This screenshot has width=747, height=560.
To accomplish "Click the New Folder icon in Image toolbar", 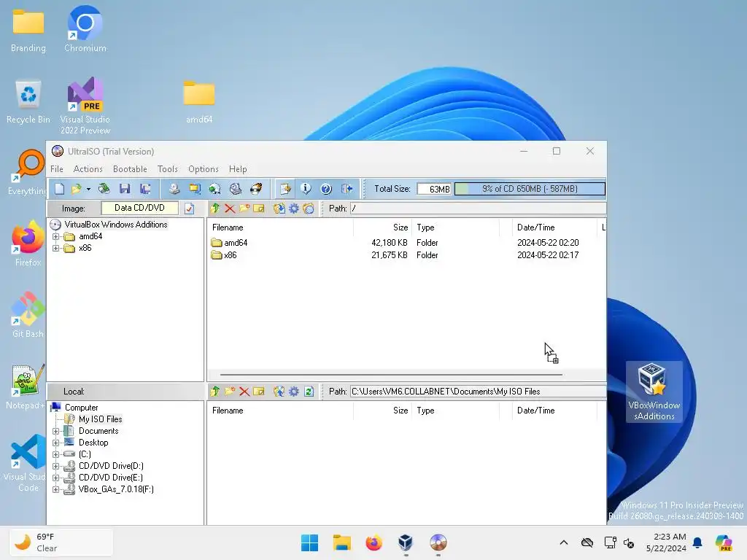I will [x=244, y=209].
